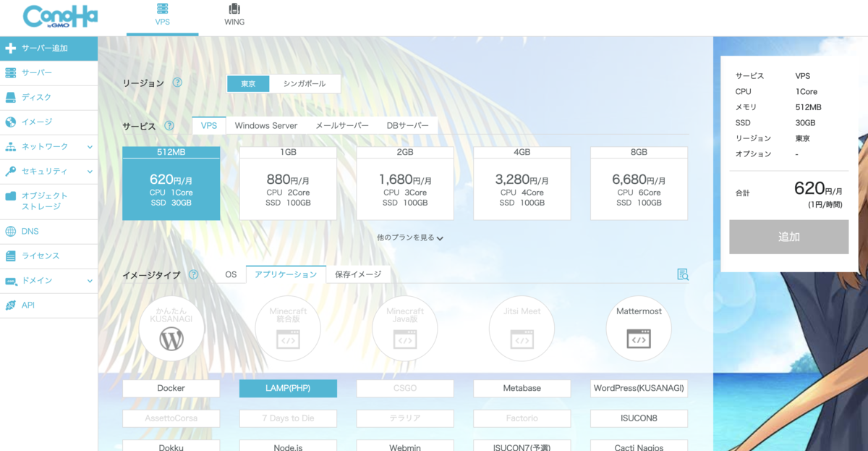This screenshot has height=451, width=868.
Task: Expand the ドメイン sidebar chevron
Action: [x=90, y=281]
